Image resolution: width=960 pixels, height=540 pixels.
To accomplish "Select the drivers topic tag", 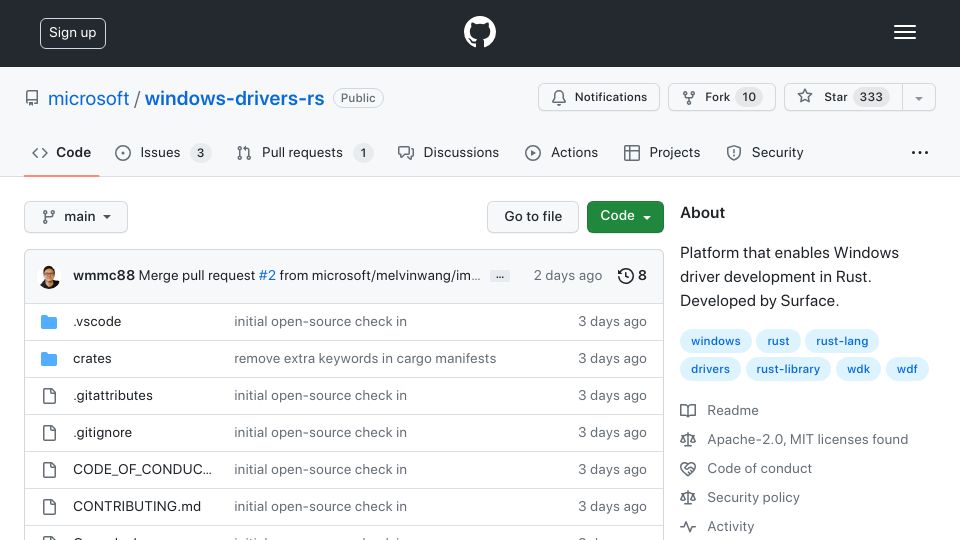I will pyautogui.click(x=710, y=369).
